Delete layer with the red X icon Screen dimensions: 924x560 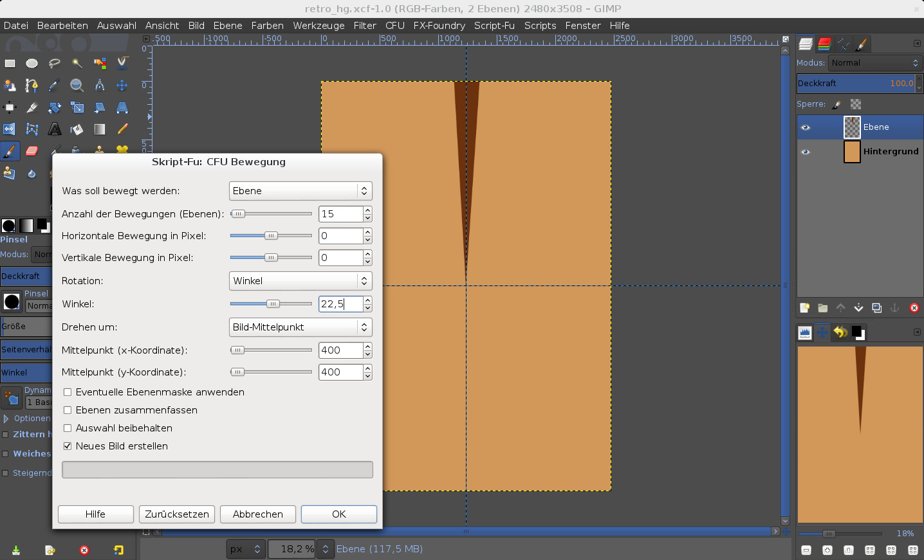[x=914, y=308]
